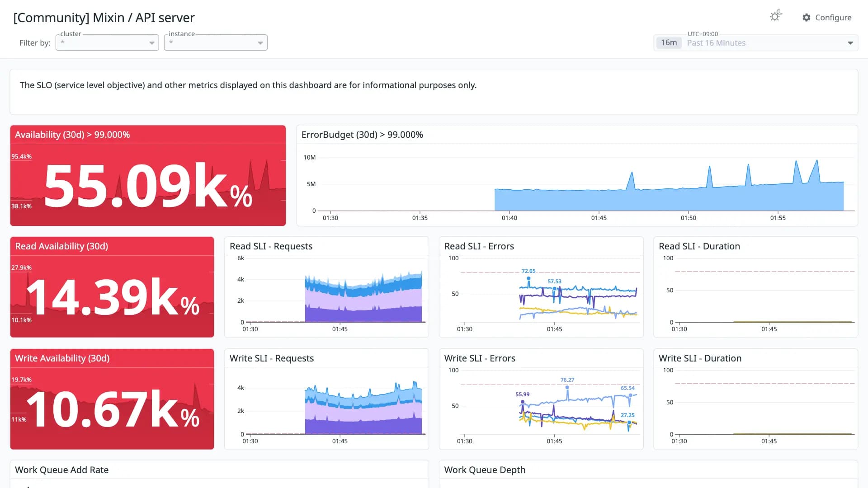Click the 65.54 data point in Write SLI Errors
868x488 pixels.
630,395
